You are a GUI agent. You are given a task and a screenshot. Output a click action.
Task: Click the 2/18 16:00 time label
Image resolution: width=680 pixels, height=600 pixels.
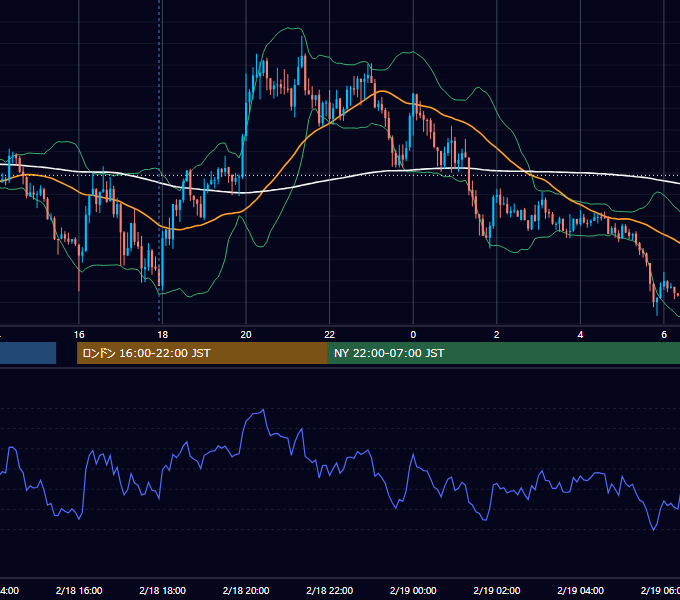coord(79,590)
